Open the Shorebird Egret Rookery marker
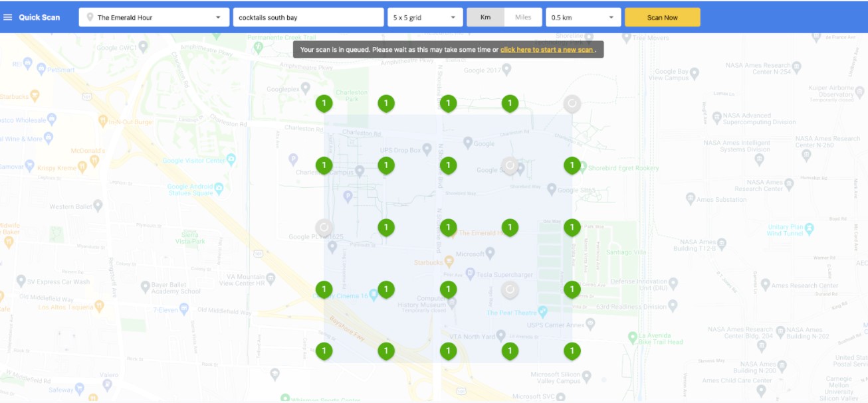This screenshot has width=868, height=403. pos(584,168)
